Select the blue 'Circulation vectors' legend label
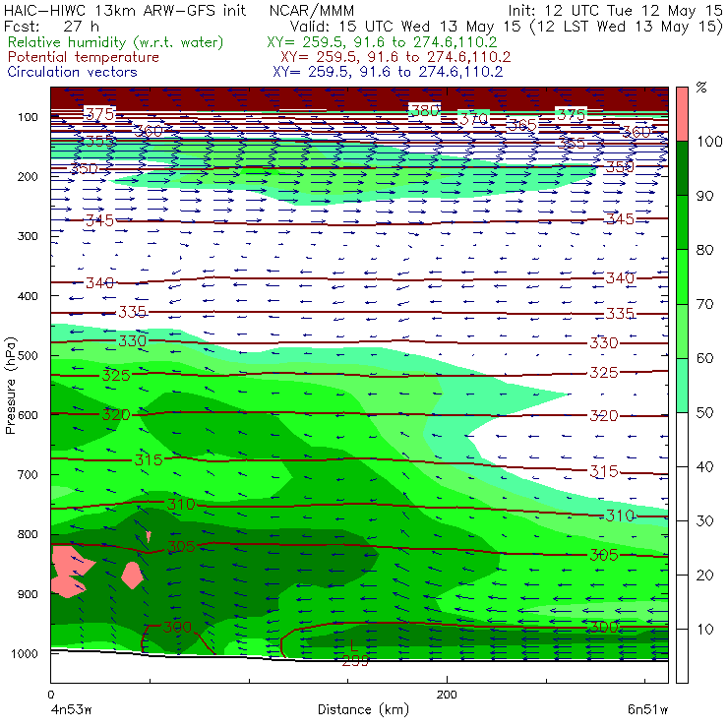 click(x=73, y=72)
